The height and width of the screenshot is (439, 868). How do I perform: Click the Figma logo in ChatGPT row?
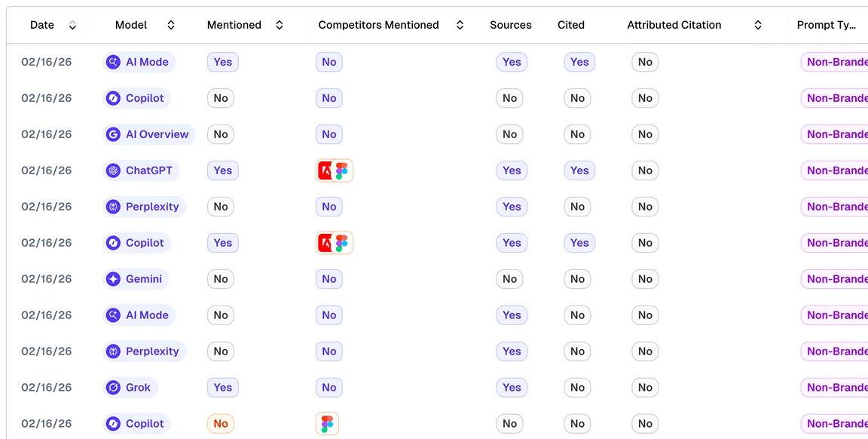click(342, 170)
